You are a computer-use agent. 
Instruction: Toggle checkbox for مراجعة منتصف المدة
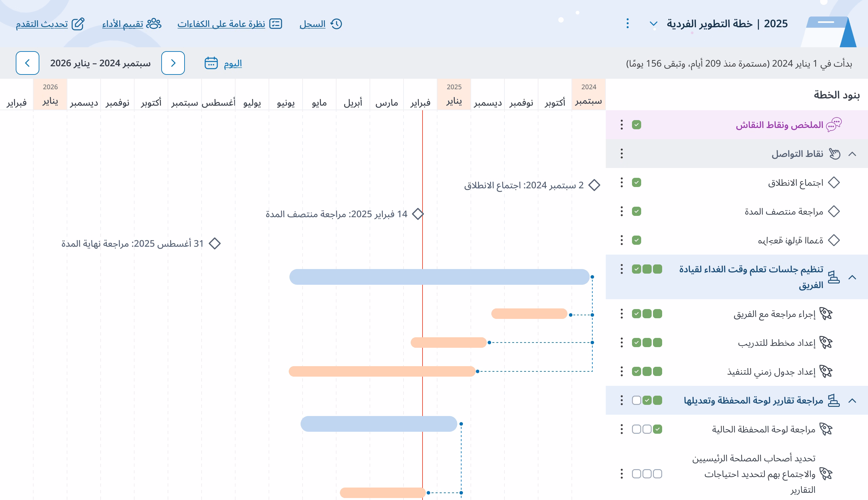coord(637,211)
